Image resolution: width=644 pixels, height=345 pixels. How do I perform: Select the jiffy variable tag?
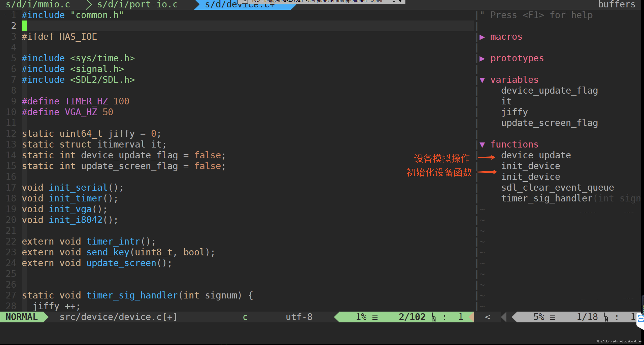(x=514, y=112)
